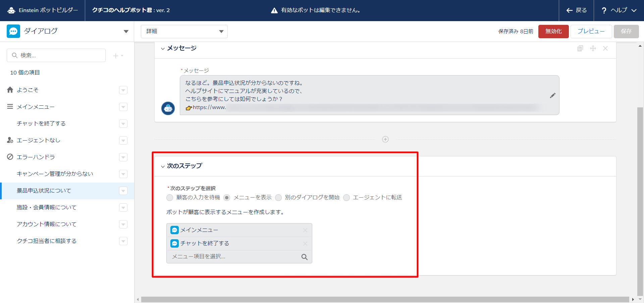Click the move icon in Message header
This screenshot has width=644, height=303.
coord(593,48)
